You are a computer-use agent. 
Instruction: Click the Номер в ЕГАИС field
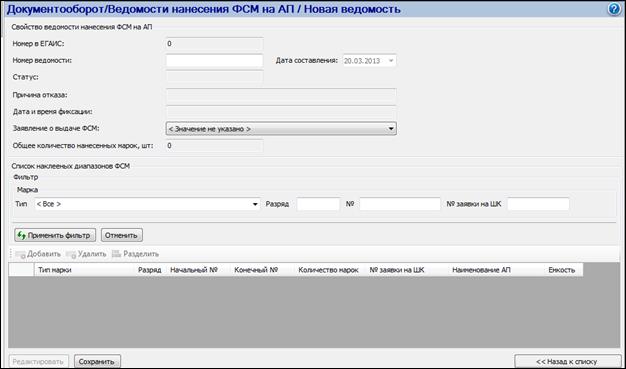tap(214, 44)
